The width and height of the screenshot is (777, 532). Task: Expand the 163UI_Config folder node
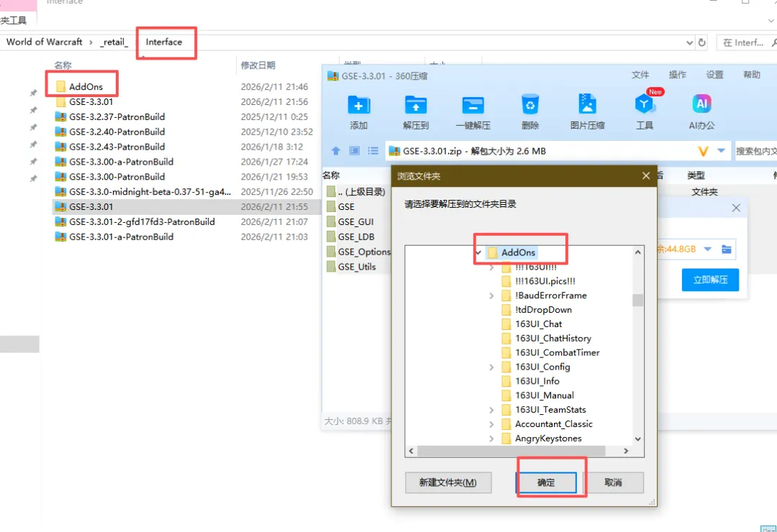491,367
